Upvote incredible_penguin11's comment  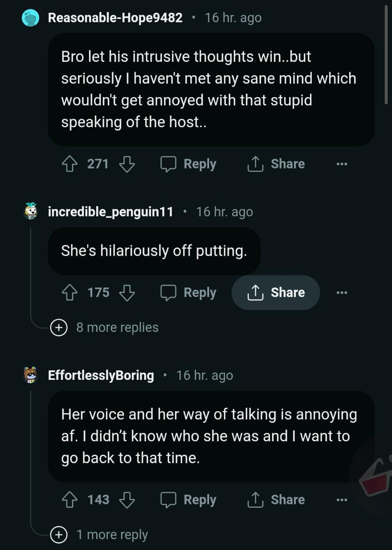click(70, 293)
